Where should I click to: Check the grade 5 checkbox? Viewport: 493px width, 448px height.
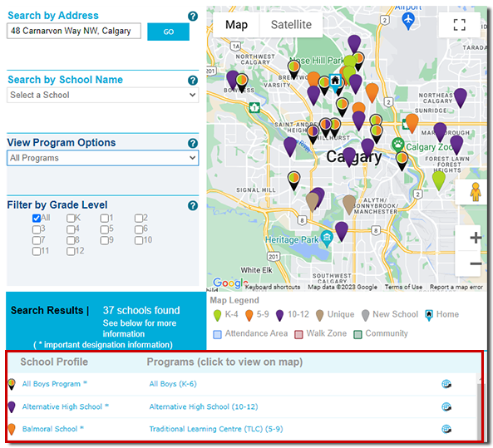105,229
